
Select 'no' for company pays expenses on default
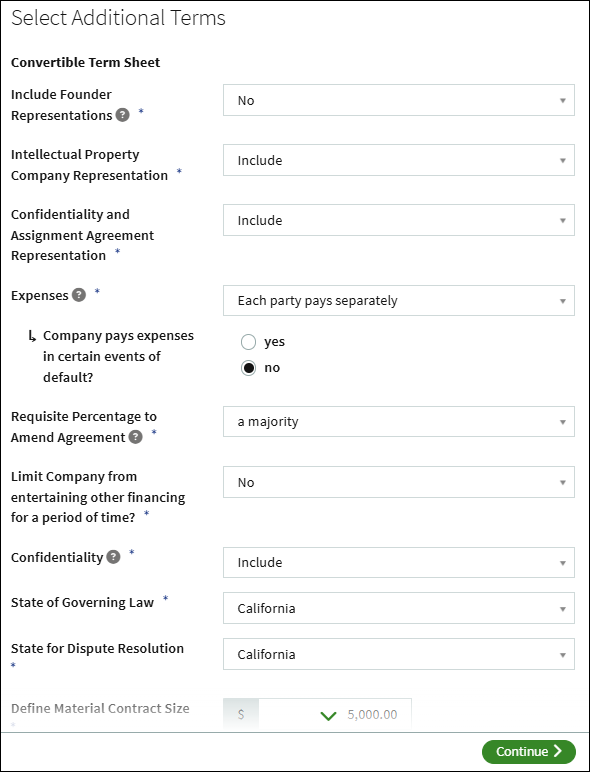[x=248, y=368]
